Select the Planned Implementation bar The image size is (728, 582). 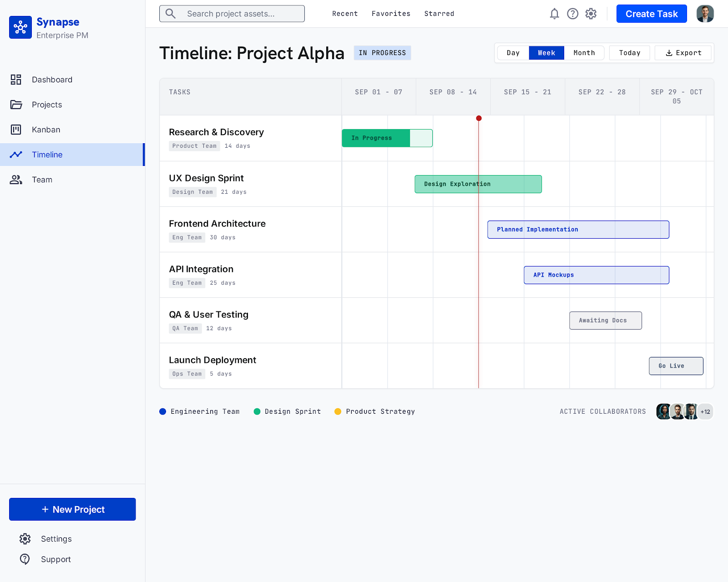click(578, 230)
